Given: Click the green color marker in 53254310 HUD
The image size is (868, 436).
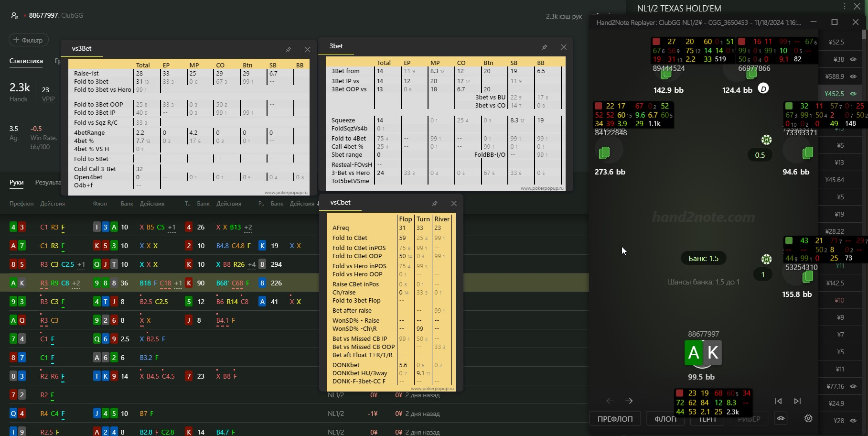Looking at the screenshot, I should pyautogui.click(x=789, y=240).
